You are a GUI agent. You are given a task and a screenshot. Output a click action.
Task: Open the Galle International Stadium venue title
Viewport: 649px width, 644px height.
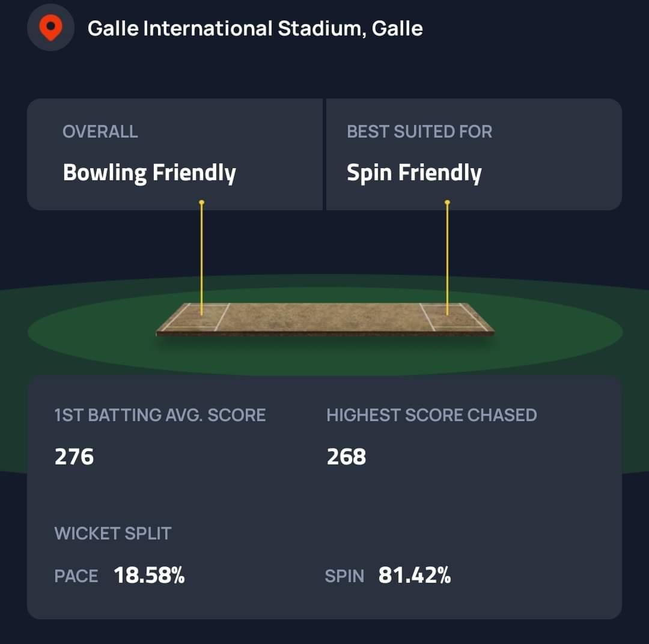[x=255, y=28]
